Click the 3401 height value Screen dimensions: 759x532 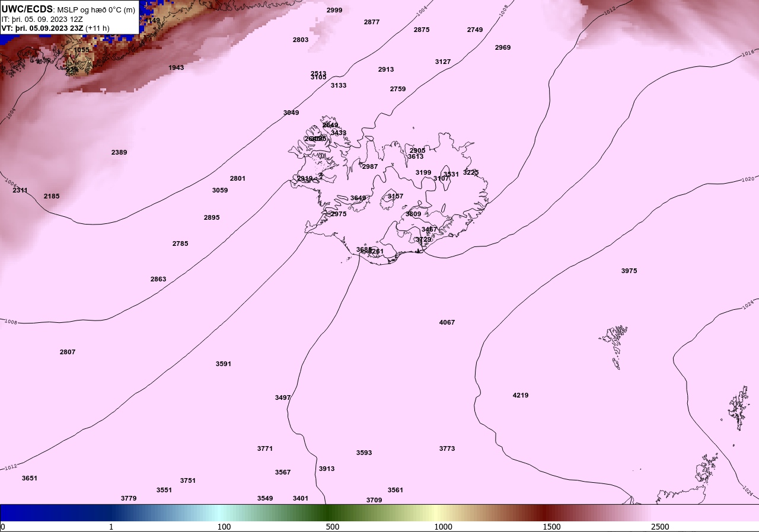[x=301, y=498]
